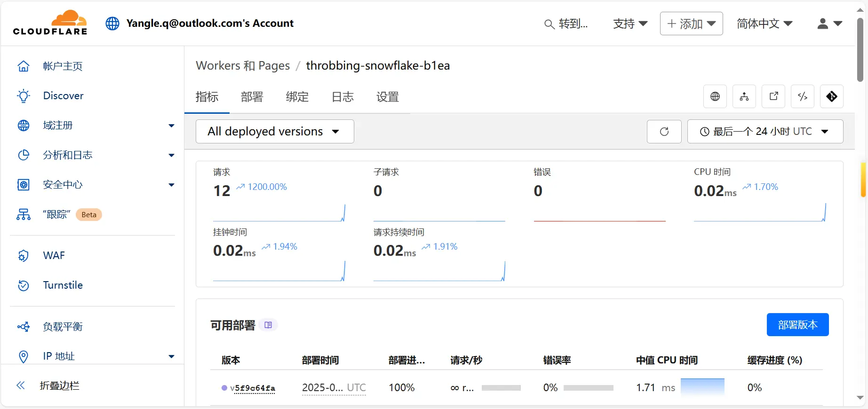Click the Yangle.q@outlook.com's Account name
The width and height of the screenshot is (868, 409).
(210, 24)
